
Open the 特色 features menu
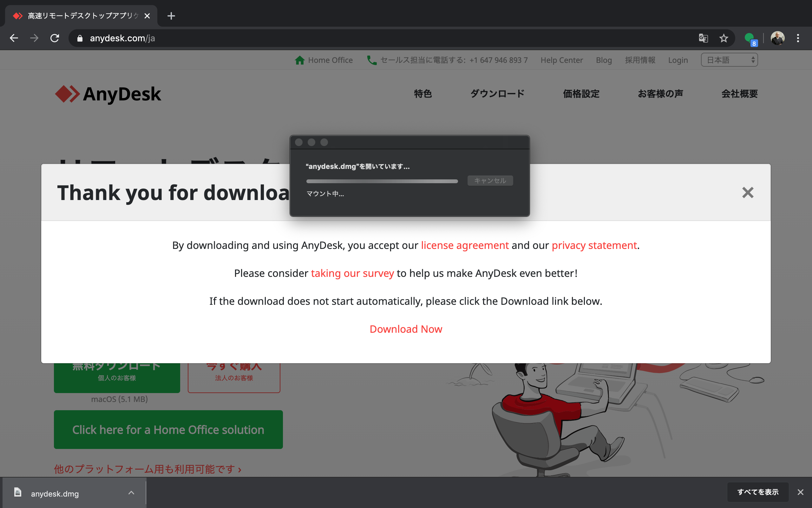423,94
